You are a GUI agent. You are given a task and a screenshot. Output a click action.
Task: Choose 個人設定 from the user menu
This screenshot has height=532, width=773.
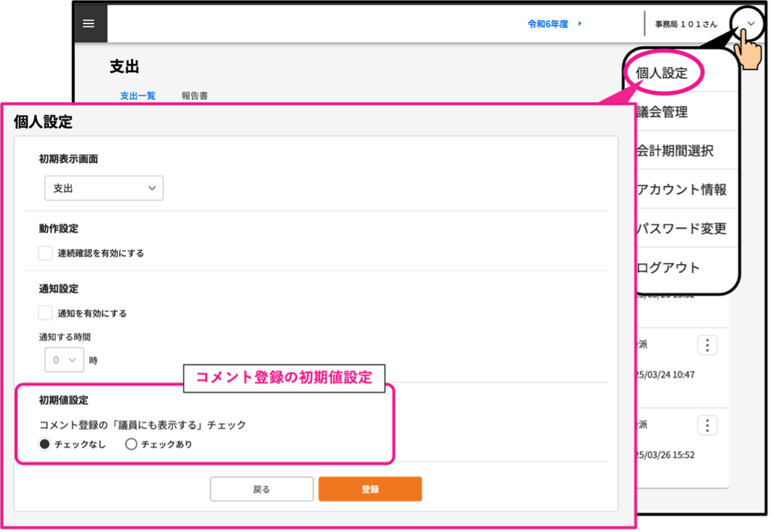(x=662, y=73)
